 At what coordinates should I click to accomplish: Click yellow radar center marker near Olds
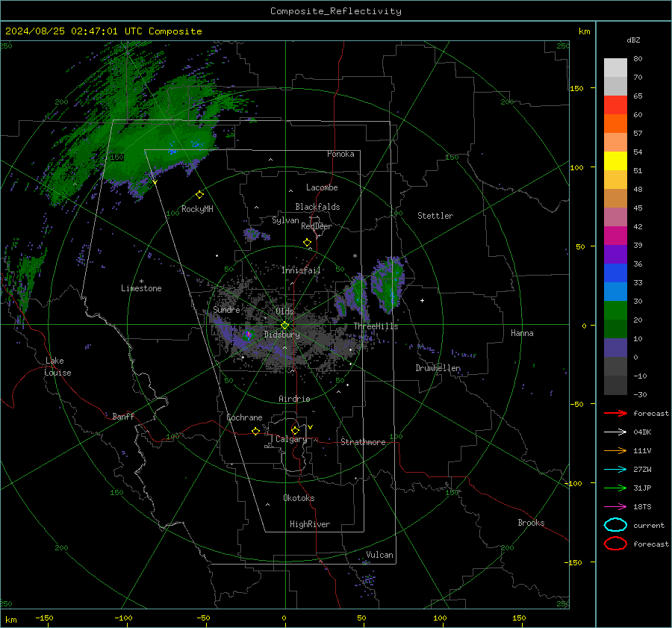[284, 326]
